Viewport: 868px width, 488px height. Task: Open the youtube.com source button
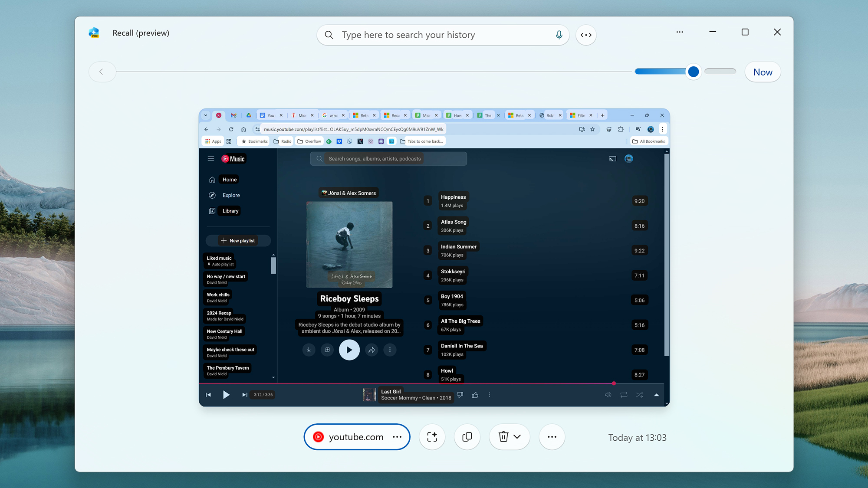coord(357,437)
